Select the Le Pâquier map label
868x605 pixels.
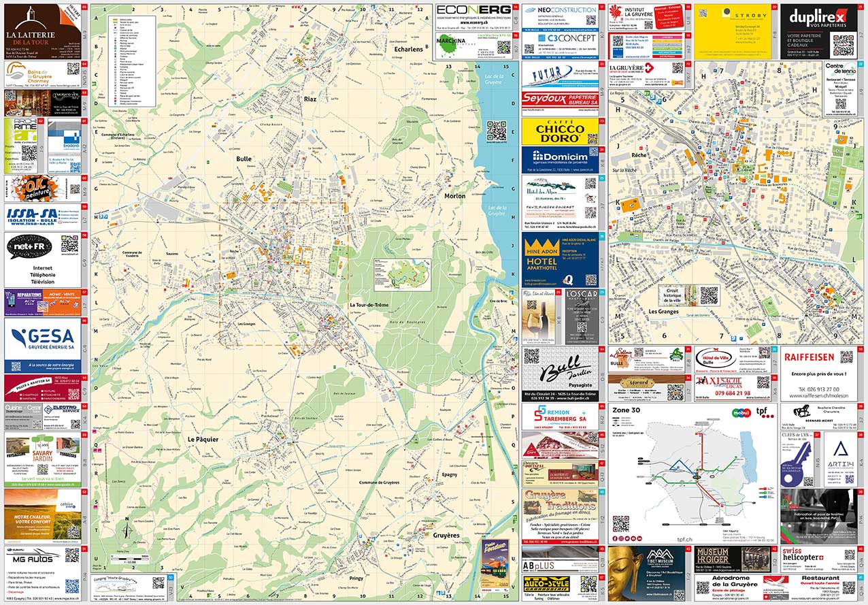202,440
